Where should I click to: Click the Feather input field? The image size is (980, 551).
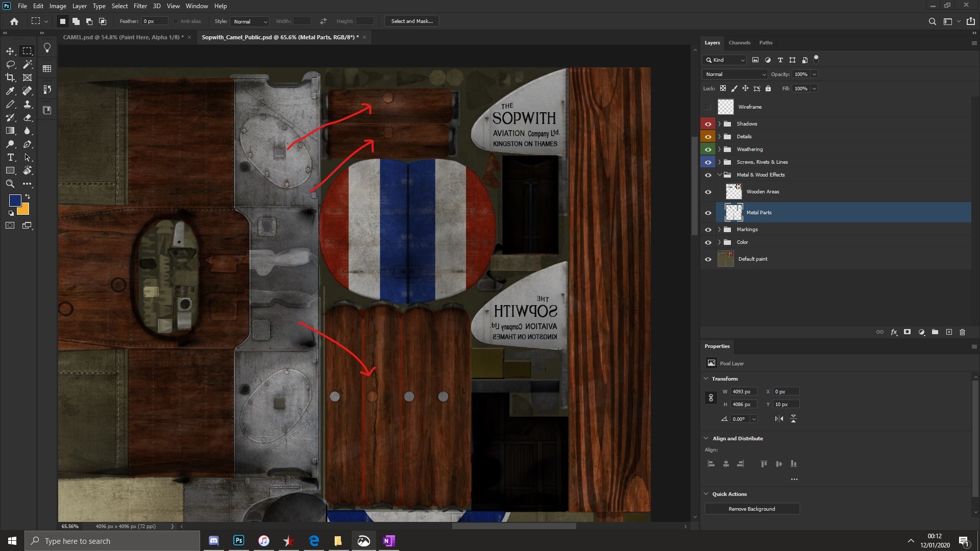155,21
